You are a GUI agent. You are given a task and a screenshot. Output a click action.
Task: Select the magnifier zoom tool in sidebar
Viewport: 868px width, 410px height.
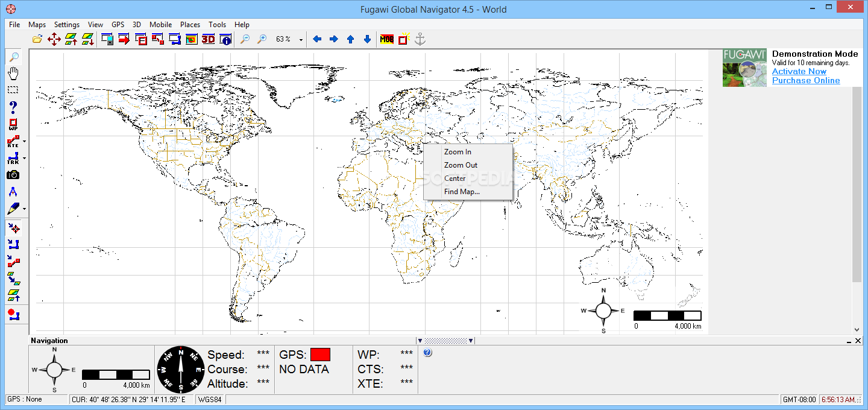click(13, 57)
